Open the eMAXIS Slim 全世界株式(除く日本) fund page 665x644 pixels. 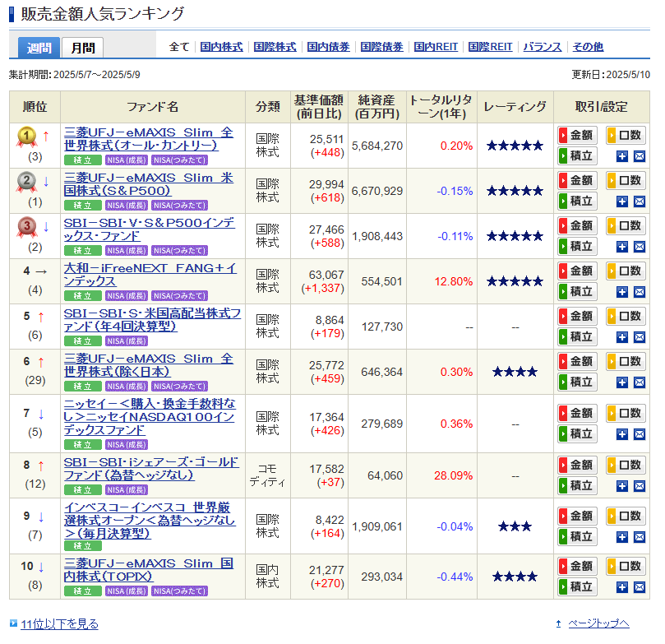[149, 365]
